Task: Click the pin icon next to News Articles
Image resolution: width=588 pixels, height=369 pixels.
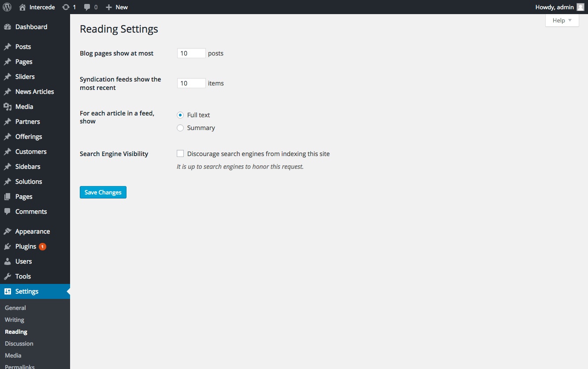Action: point(7,92)
